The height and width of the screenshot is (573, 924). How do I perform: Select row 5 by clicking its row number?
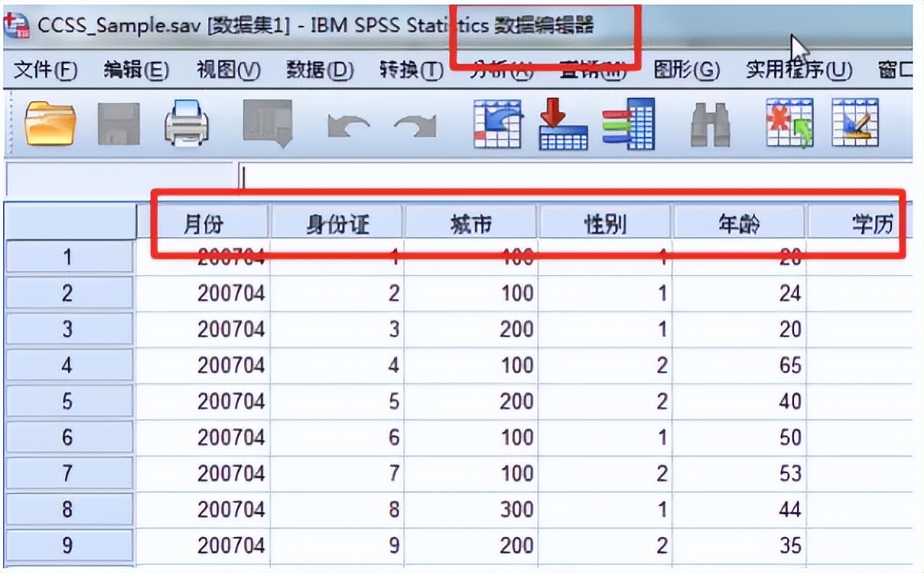pyautogui.click(x=69, y=401)
